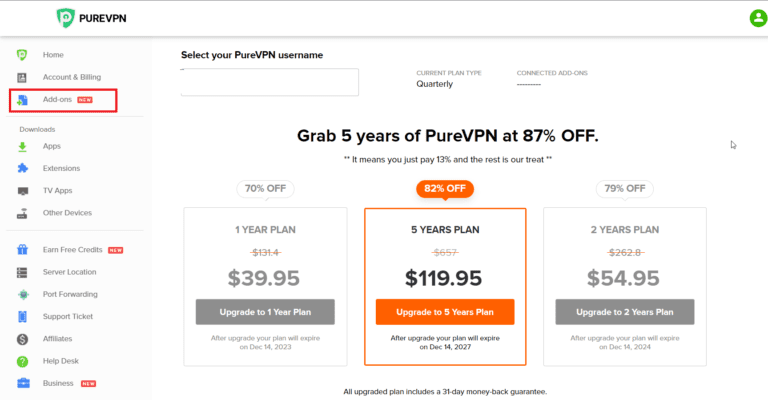Click the Port Forwarding icon

22,294
